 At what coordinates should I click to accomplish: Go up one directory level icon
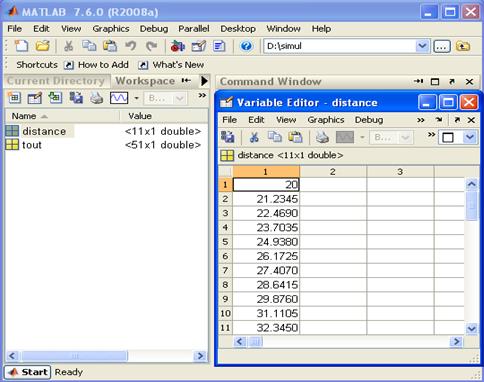click(x=463, y=46)
